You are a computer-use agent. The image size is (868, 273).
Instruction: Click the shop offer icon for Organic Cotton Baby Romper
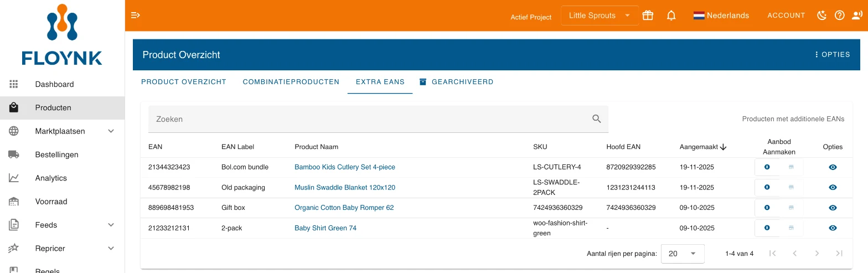pos(791,208)
